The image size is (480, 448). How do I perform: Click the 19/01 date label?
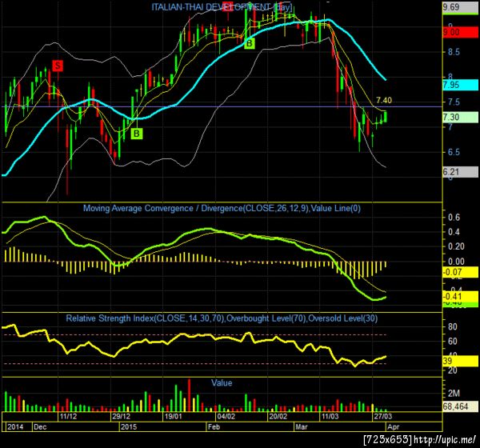174,417
